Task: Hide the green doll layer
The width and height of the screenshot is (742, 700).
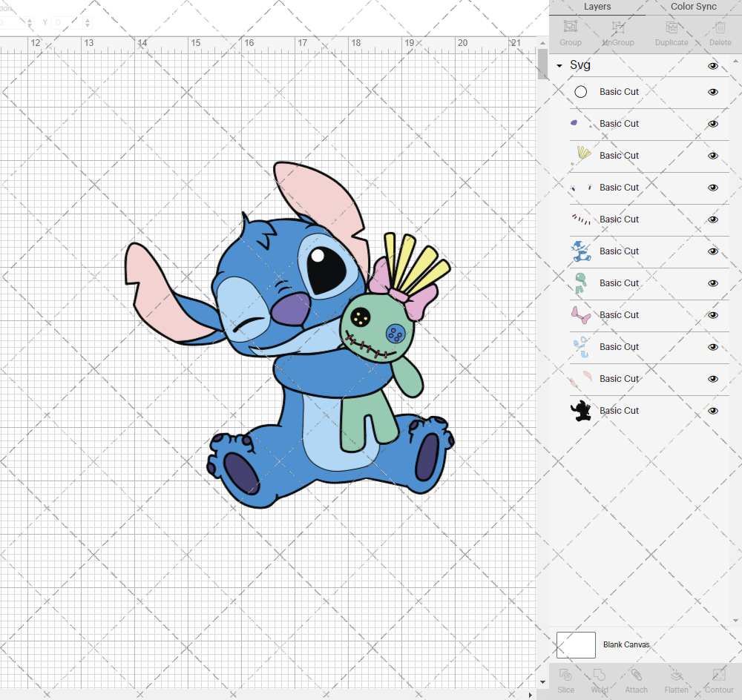Action: click(712, 283)
